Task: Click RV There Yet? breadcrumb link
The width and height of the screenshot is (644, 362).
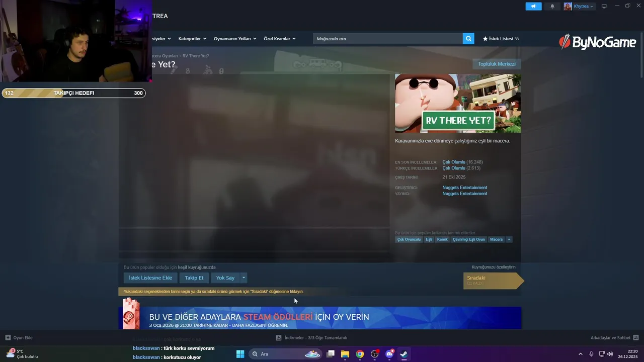Action: tap(196, 56)
